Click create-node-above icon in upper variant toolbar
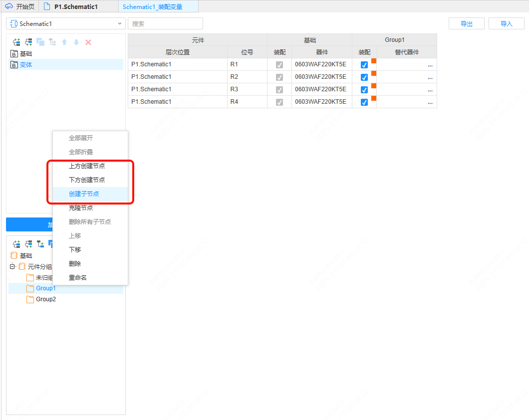This screenshot has height=420, width=529. 16,42
